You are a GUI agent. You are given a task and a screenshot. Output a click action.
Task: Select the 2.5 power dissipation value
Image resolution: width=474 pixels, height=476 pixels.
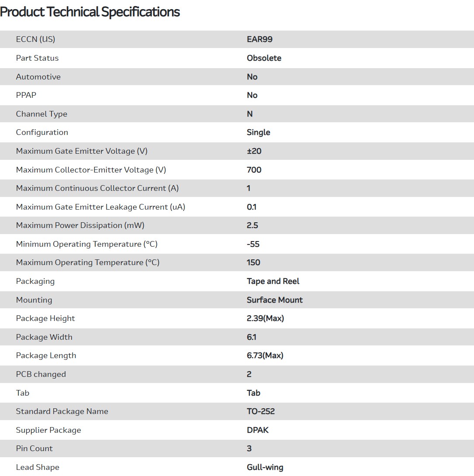click(253, 225)
